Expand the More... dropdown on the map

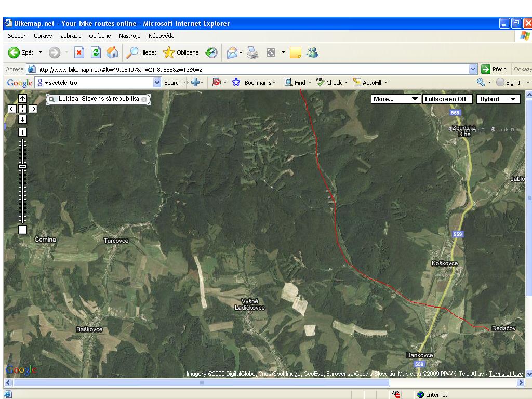pos(396,99)
